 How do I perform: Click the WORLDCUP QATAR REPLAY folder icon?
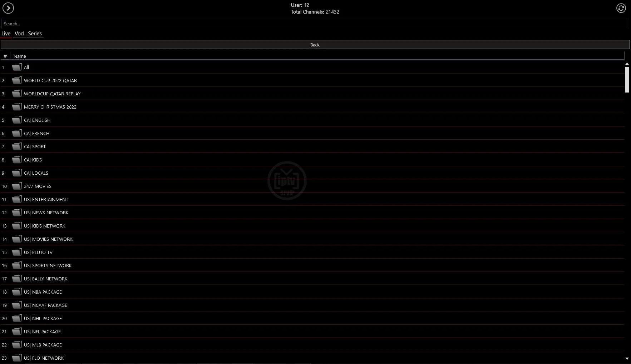17,94
